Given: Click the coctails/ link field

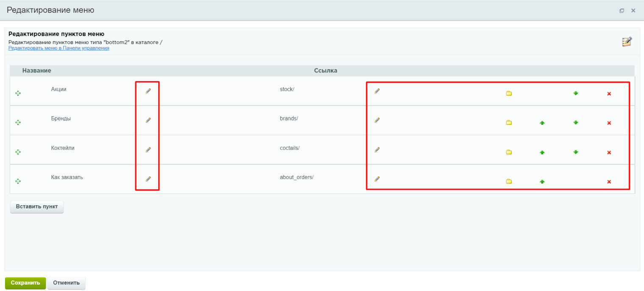Looking at the screenshot, I should click(x=290, y=148).
